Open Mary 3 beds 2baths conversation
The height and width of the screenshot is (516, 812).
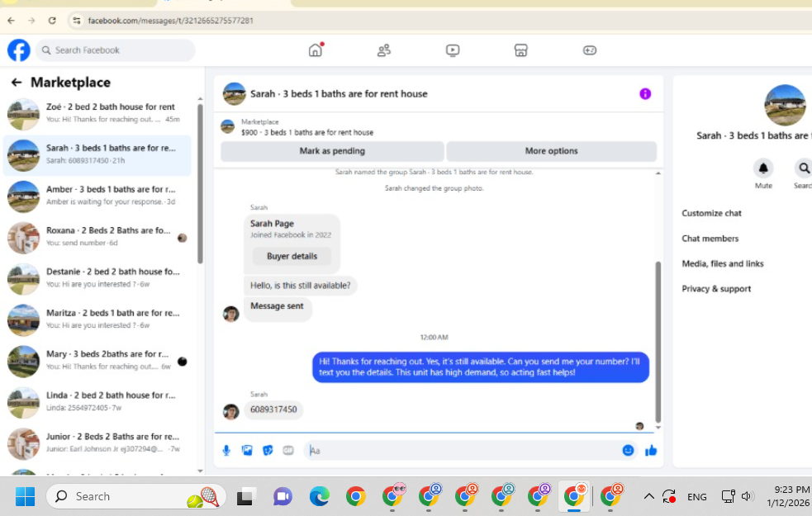97,362
